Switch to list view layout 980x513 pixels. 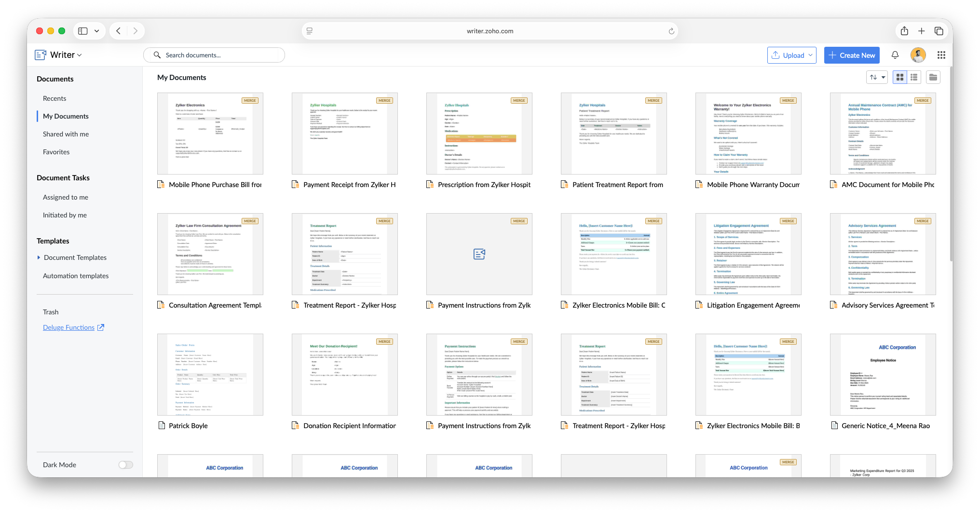(x=914, y=77)
